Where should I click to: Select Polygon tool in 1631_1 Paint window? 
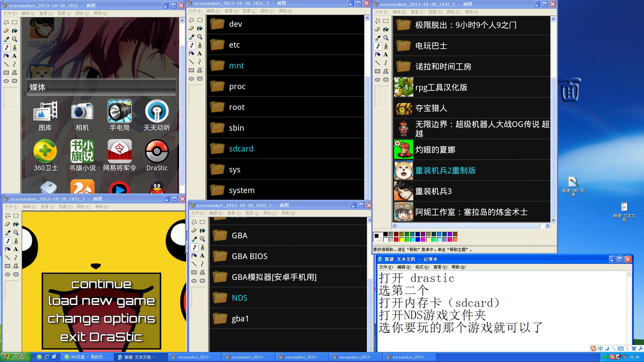tap(16, 266)
